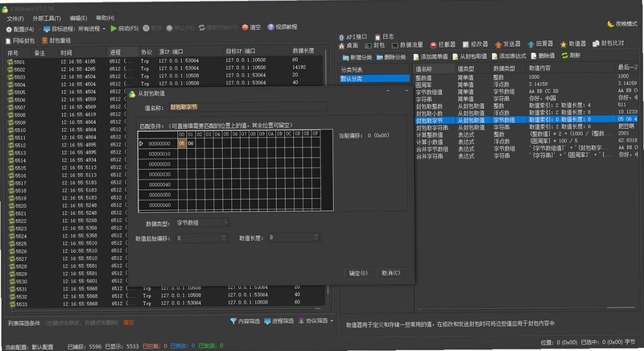Click the 新增分类 add category icon
Viewport: 644px width, 351px height.
tap(345, 57)
